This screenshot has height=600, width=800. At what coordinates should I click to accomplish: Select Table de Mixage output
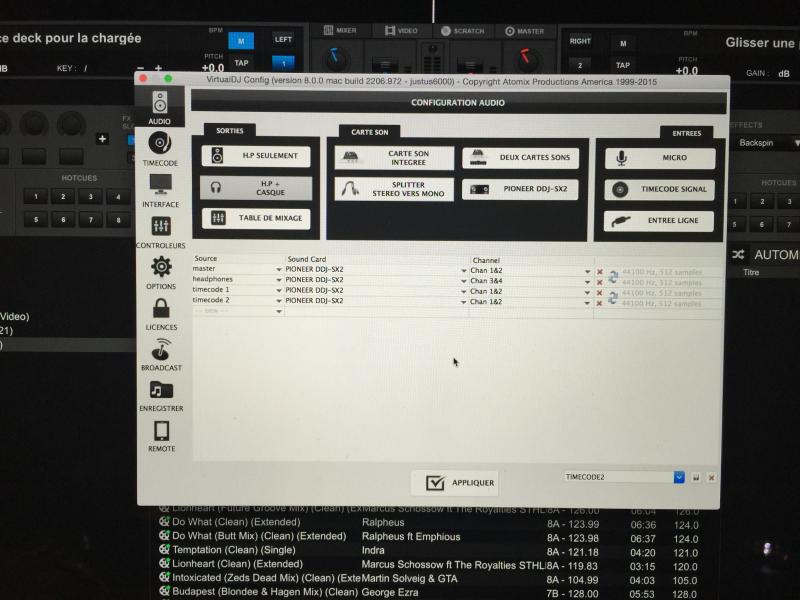click(x=256, y=218)
